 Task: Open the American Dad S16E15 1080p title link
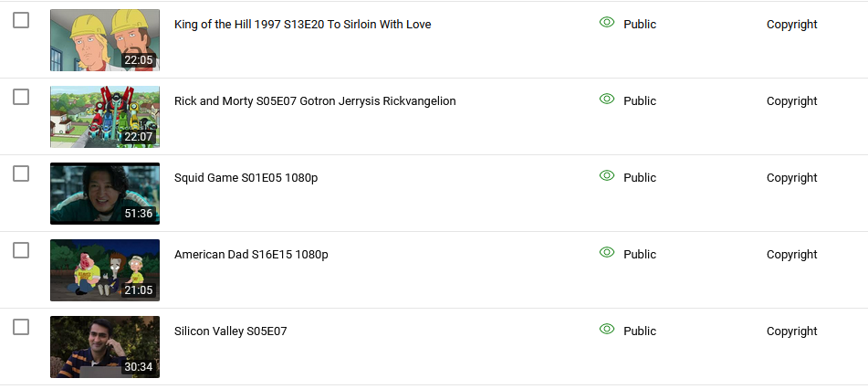point(251,255)
